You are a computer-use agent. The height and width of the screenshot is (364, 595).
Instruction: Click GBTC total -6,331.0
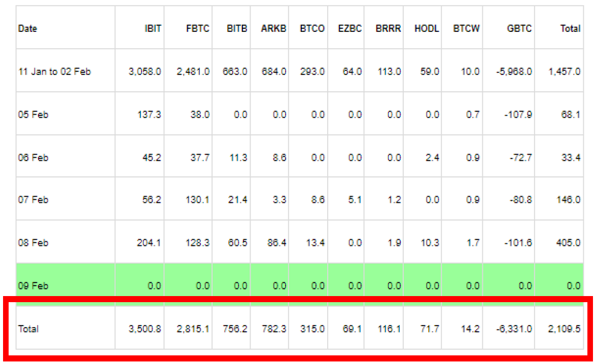514,329
